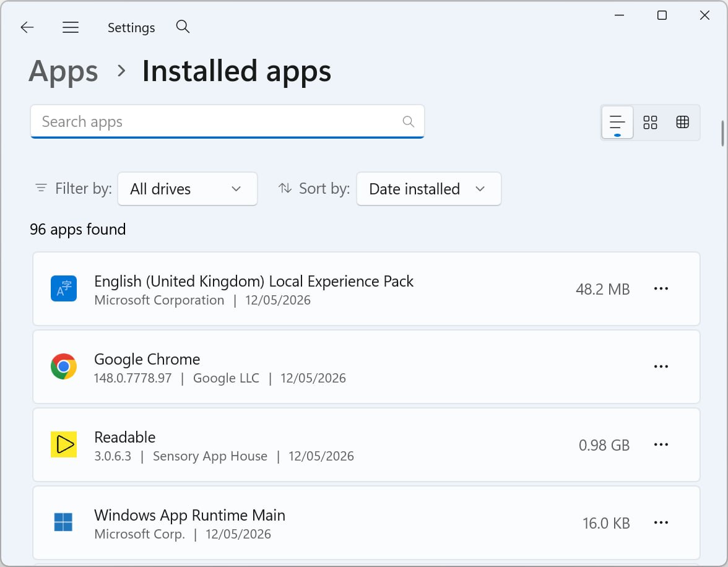Go back using the back arrow
The image size is (728, 567).
click(27, 27)
